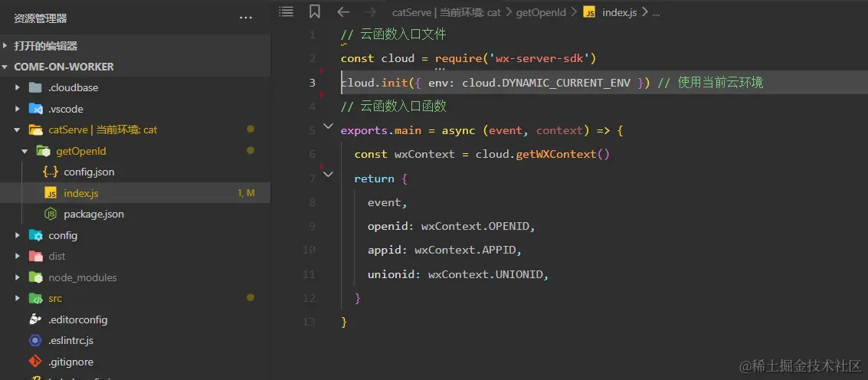This screenshot has height=380, width=868.
Task: Click the config.json braces icon
Action: [x=51, y=172]
